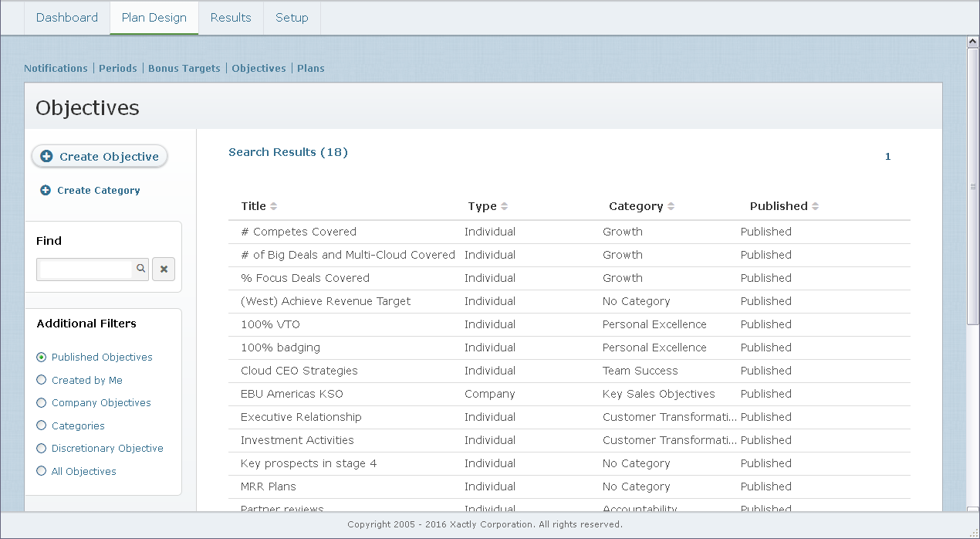Open the Setup tab
The height and width of the screenshot is (539, 980).
tap(292, 18)
